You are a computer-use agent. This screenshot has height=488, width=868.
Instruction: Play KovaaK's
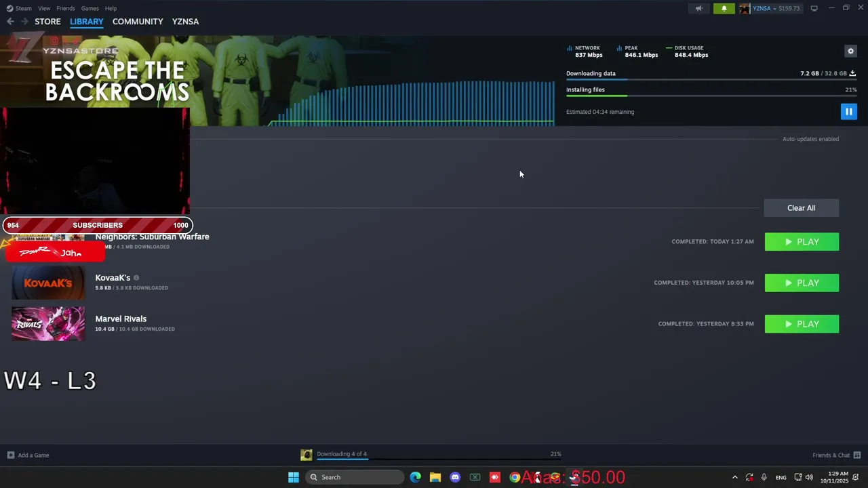pos(802,283)
